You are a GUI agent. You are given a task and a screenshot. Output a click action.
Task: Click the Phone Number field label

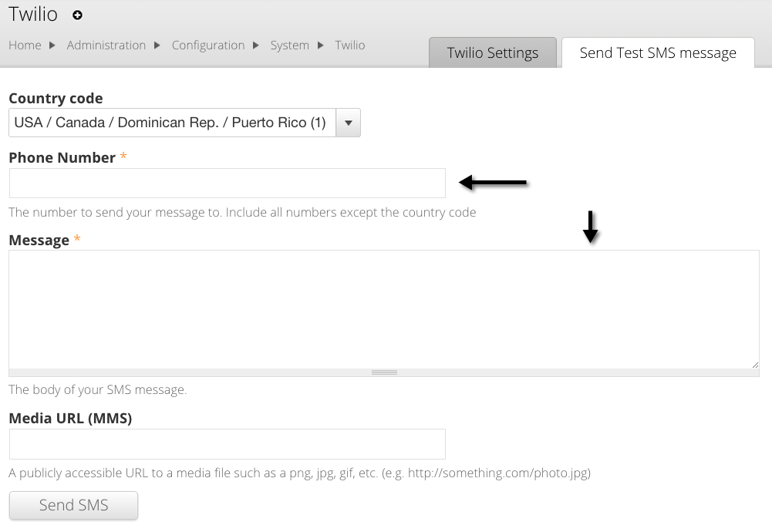tap(62, 158)
